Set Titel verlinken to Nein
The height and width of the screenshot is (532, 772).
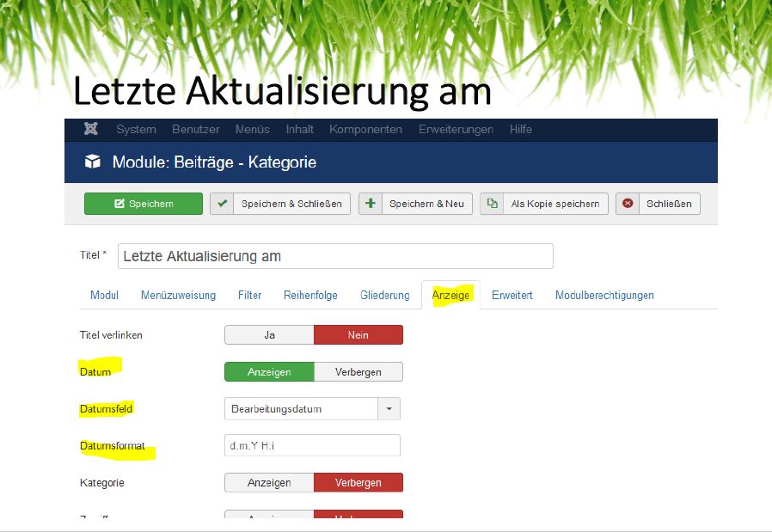[x=358, y=335]
